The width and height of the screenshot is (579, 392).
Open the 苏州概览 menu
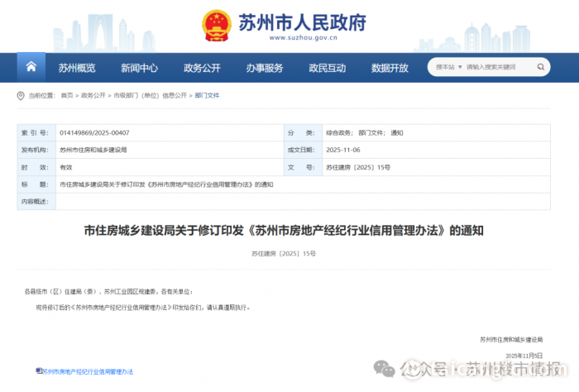(76, 68)
